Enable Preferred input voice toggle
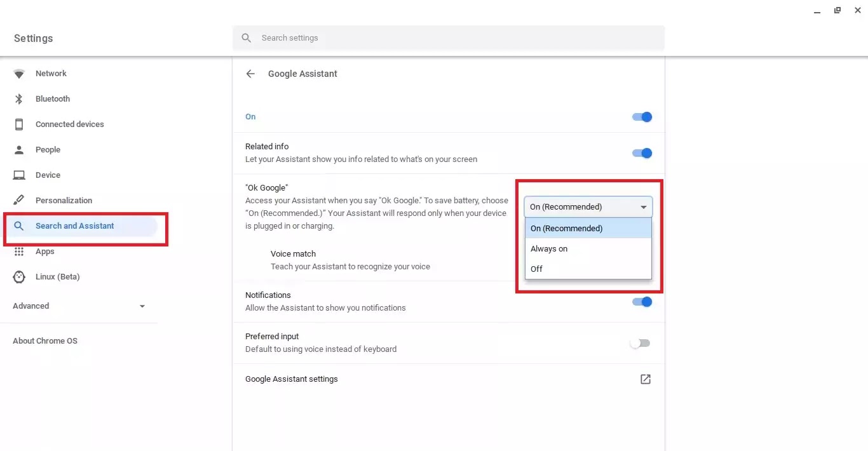This screenshot has height=451, width=868. click(641, 343)
